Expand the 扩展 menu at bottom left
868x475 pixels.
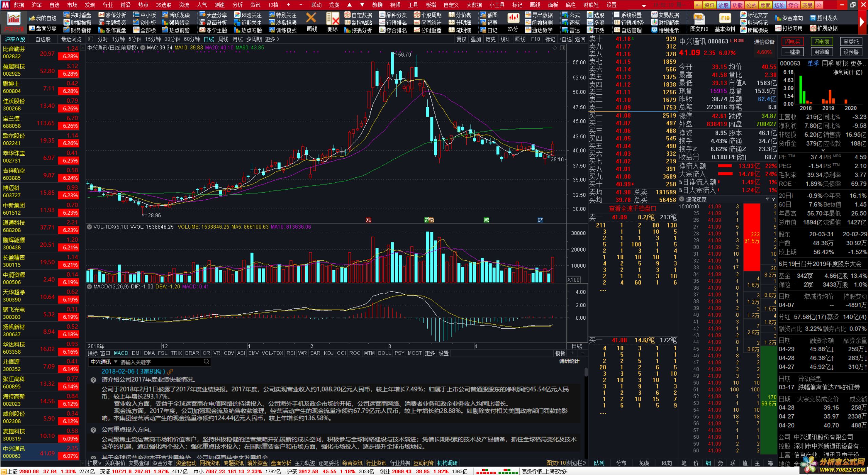[x=94, y=463]
